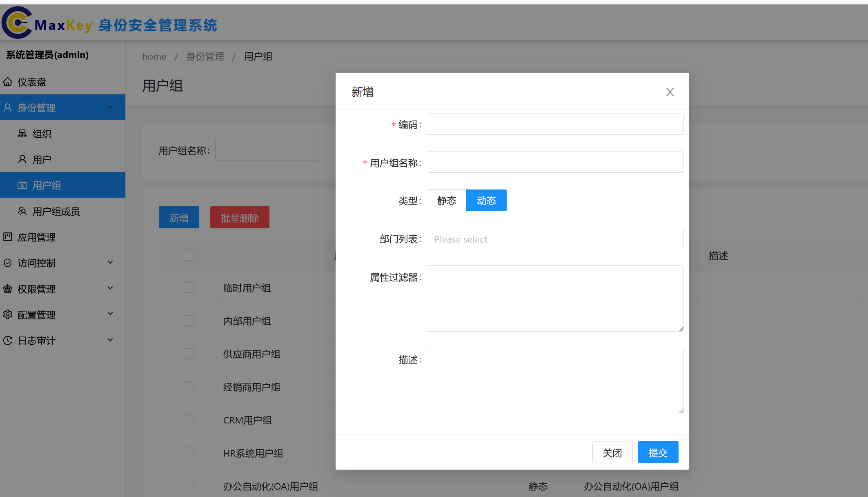Click the 访问控制 shield icon
This screenshot has width=868, height=497.
tap(8, 263)
